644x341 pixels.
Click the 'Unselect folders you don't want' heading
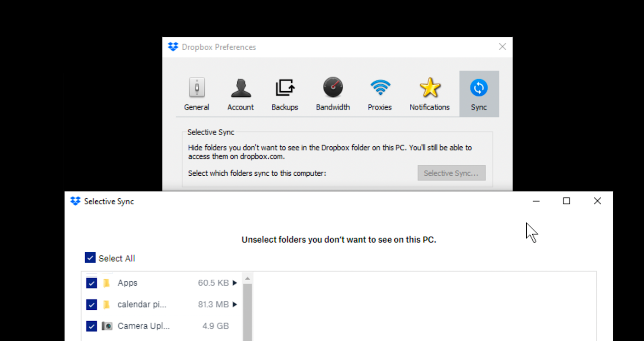coord(339,240)
